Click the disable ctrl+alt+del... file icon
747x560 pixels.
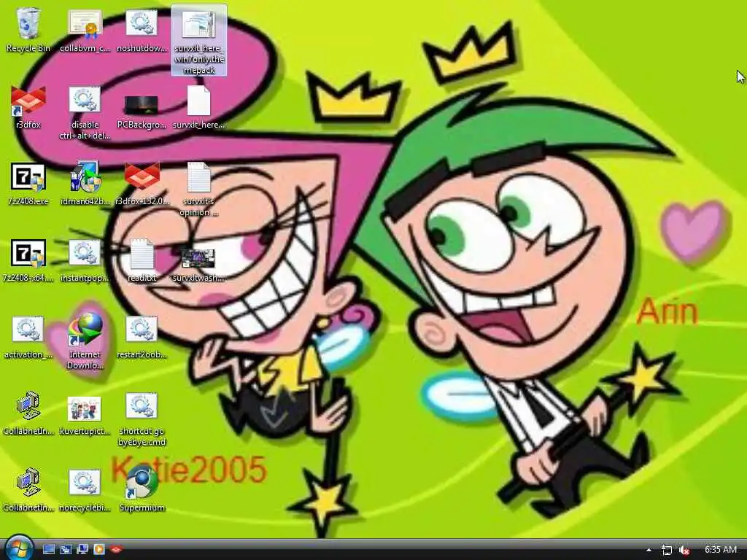point(85,112)
